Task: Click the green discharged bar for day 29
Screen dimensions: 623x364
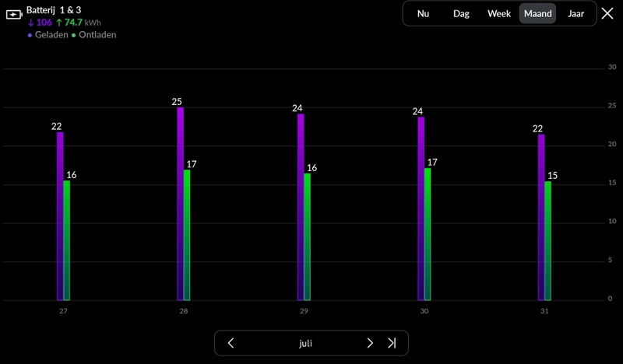Action: [x=308, y=237]
